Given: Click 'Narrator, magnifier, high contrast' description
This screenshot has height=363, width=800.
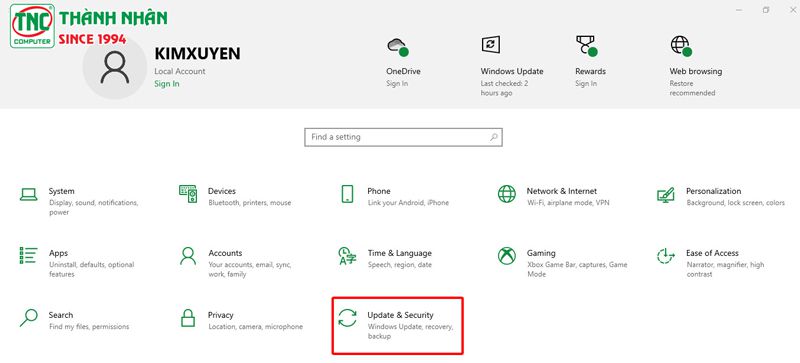Looking at the screenshot, I should 725,270.
